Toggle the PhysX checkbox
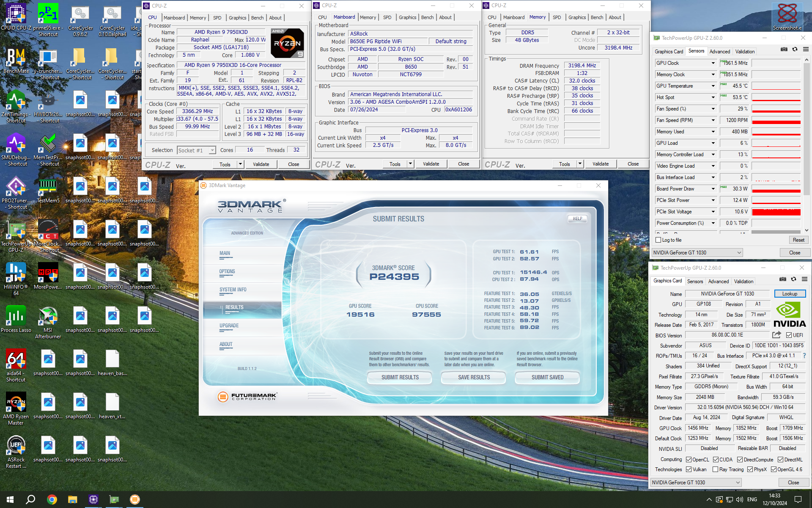 750,469
